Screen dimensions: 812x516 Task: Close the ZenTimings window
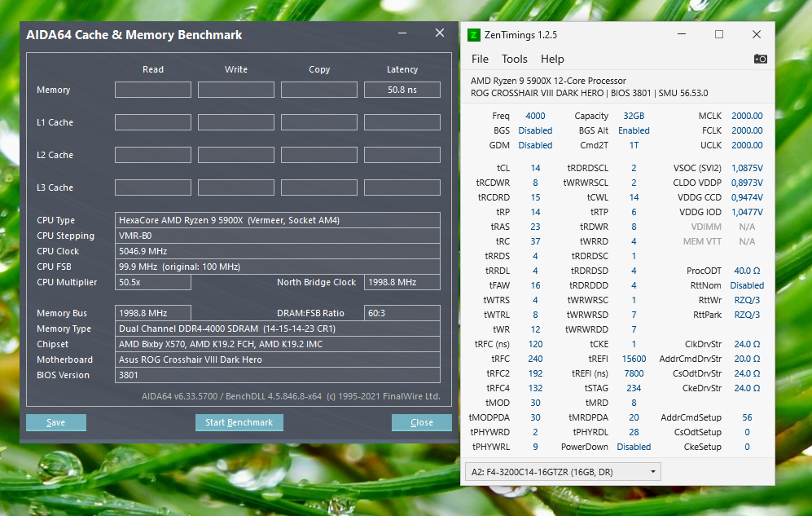757,34
